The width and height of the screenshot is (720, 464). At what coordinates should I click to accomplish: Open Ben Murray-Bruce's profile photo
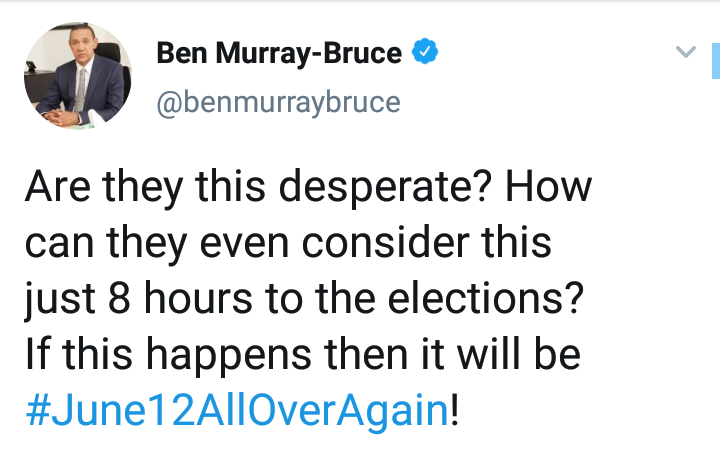pyautogui.click(x=77, y=75)
